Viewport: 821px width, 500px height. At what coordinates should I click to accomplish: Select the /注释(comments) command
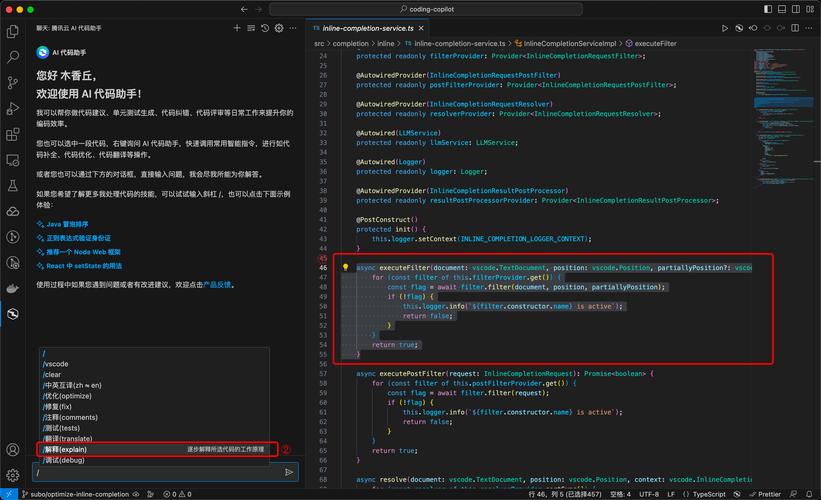pyautogui.click(x=154, y=417)
